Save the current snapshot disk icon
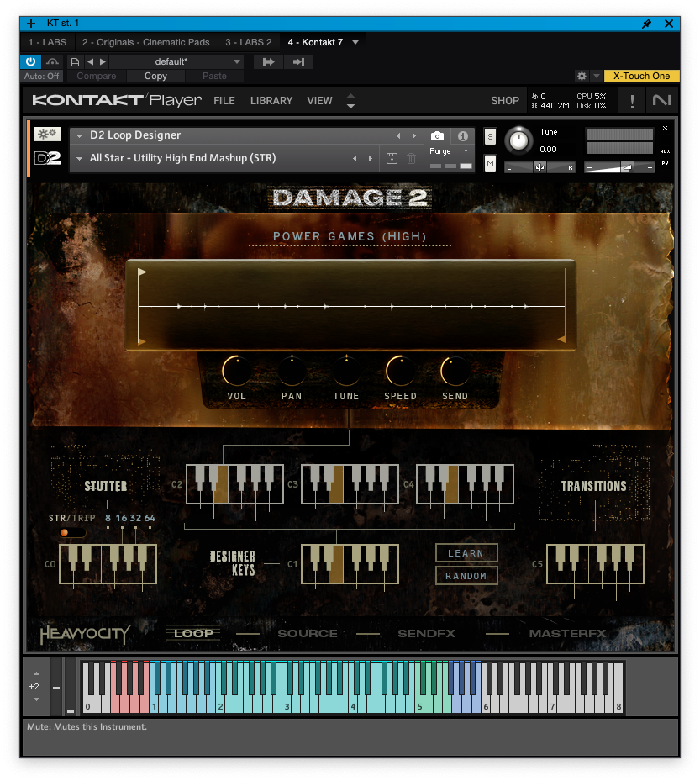This screenshot has height=781, width=700. 392,158
